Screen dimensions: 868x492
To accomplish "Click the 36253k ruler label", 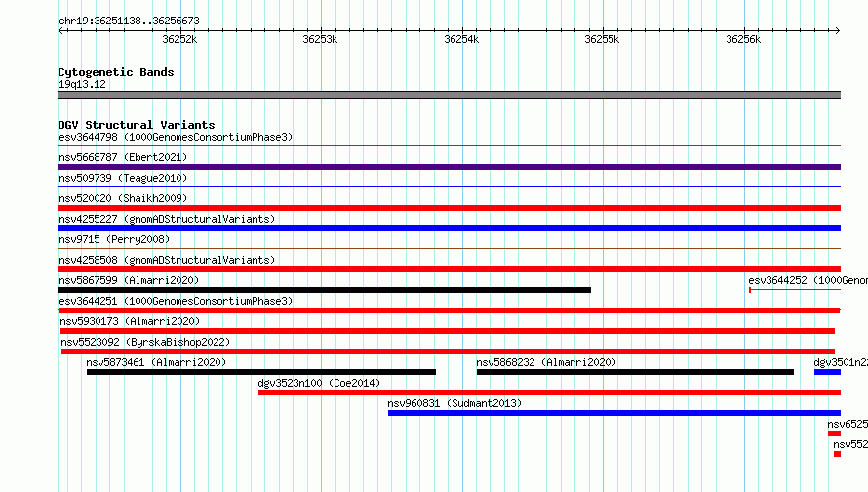I will click(x=320, y=39).
